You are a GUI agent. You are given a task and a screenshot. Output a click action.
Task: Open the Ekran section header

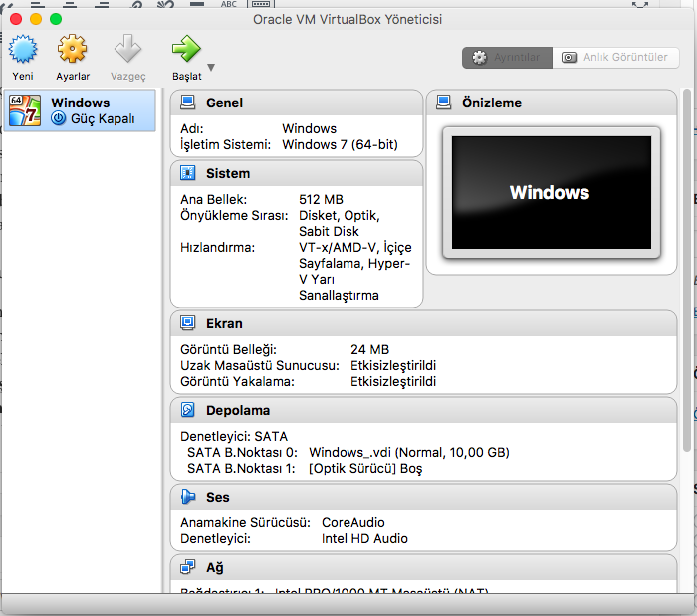(423, 323)
